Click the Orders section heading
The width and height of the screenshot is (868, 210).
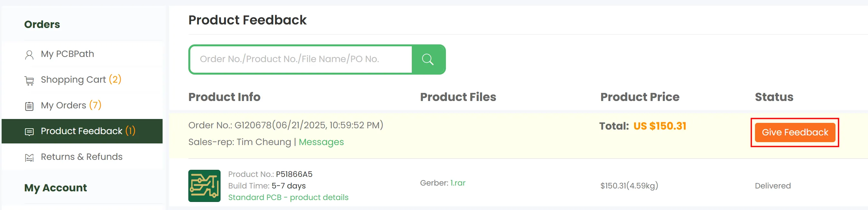click(x=42, y=24)
